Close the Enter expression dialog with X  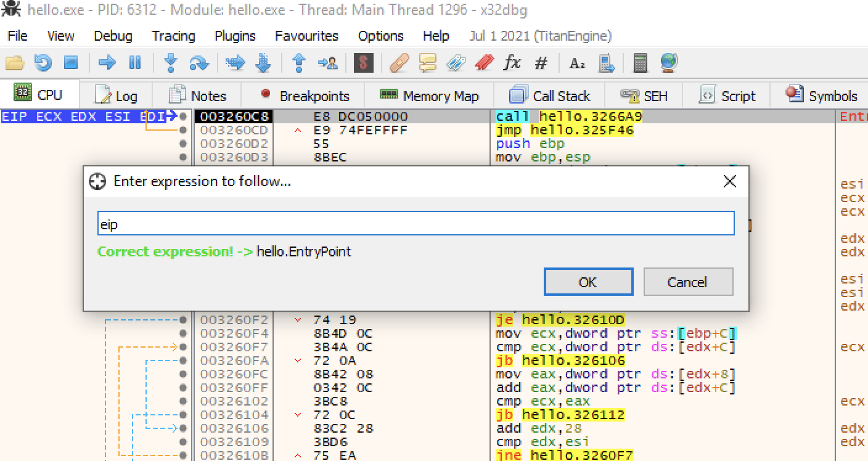(729, 181)
